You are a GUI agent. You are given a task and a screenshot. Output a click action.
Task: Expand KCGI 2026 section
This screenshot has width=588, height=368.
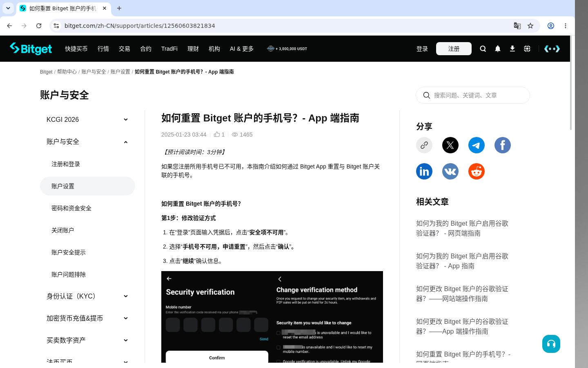tap(87, 119)
